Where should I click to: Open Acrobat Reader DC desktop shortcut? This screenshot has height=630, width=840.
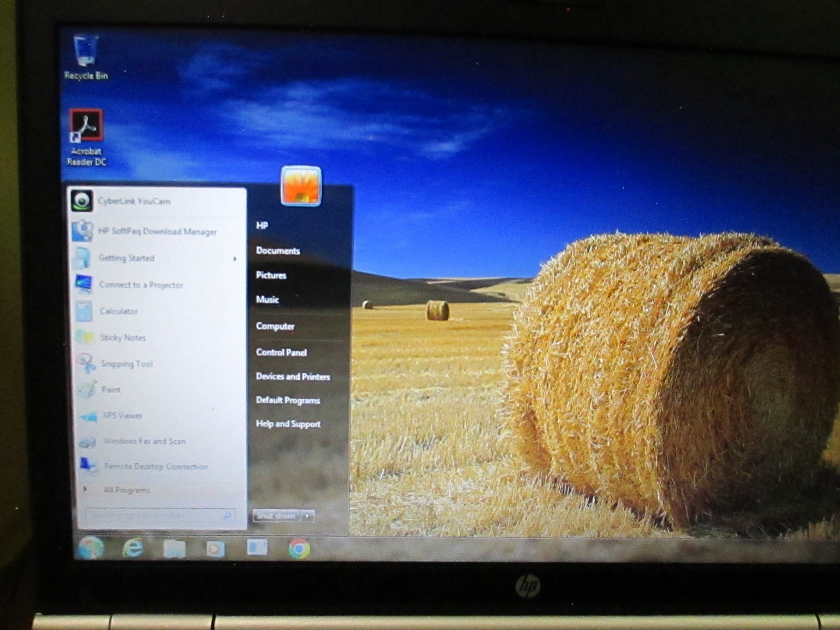(x=86, y=138)
